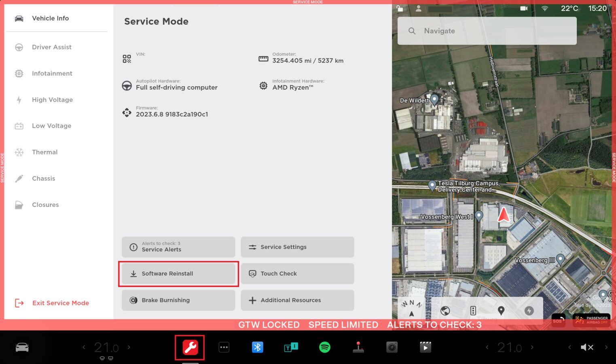Select the De Wildert map pin
The height and width of the screenshot is (364, 616).
[x=434, y=99]
